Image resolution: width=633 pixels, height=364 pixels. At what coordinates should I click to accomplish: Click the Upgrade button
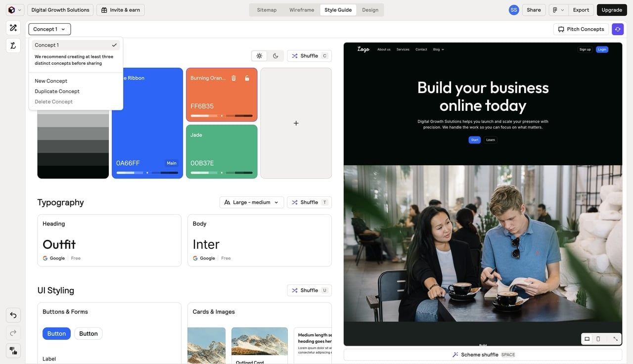pyautogui.click(x=612, y=10)
